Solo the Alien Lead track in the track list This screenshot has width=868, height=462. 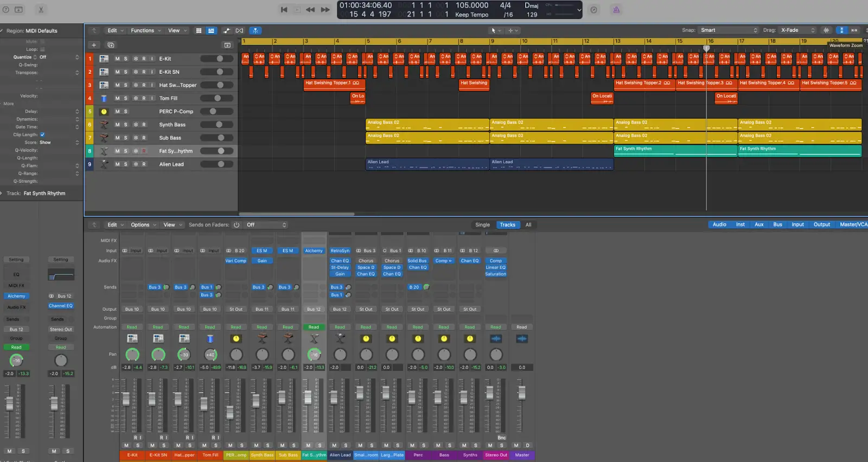pyautogui.click(x=126, y=164)
